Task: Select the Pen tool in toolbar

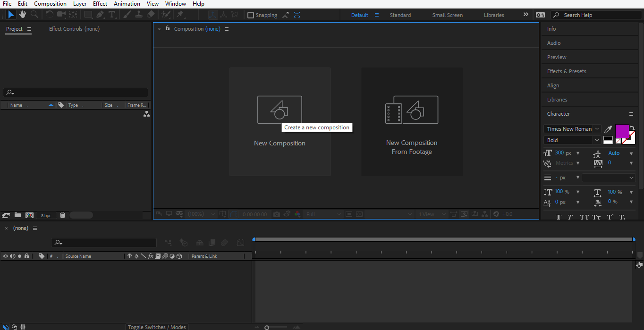Action: pos(100,15)
